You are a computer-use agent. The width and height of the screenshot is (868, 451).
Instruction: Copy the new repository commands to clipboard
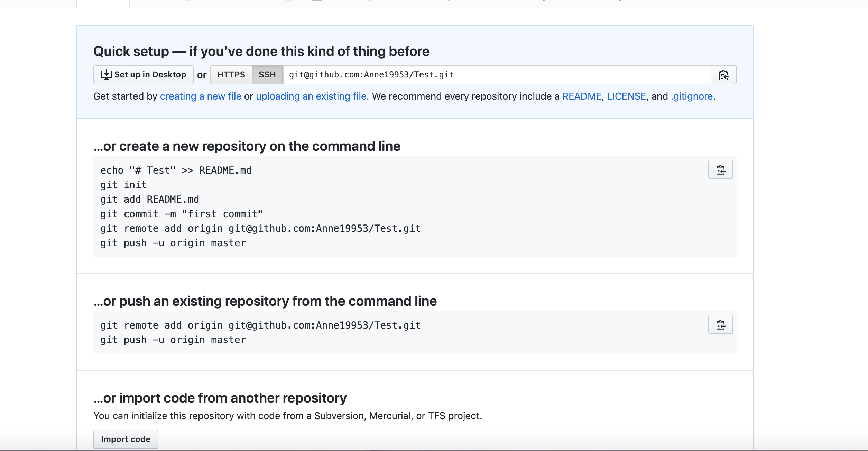(720, 169)
